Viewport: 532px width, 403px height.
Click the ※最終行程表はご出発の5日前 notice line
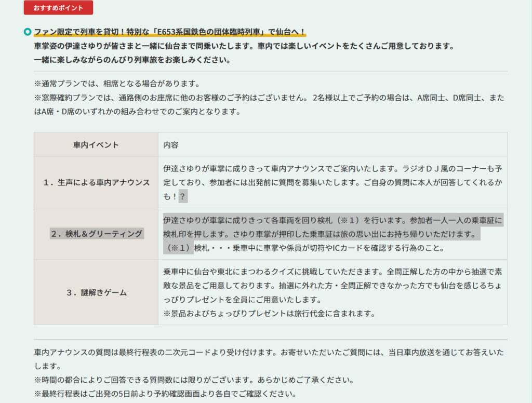166,394
